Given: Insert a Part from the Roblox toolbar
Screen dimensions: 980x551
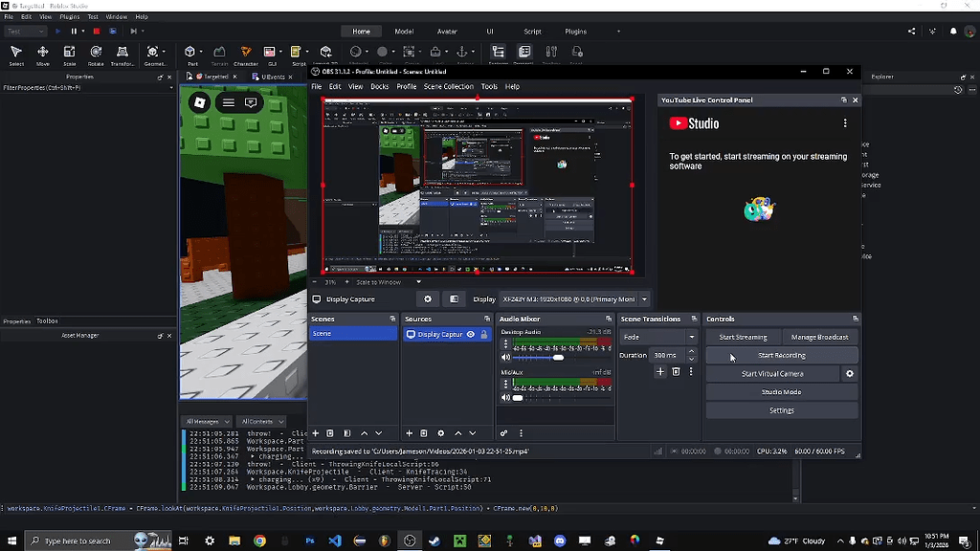Looking at the screenshot, I should pos(191,55).
